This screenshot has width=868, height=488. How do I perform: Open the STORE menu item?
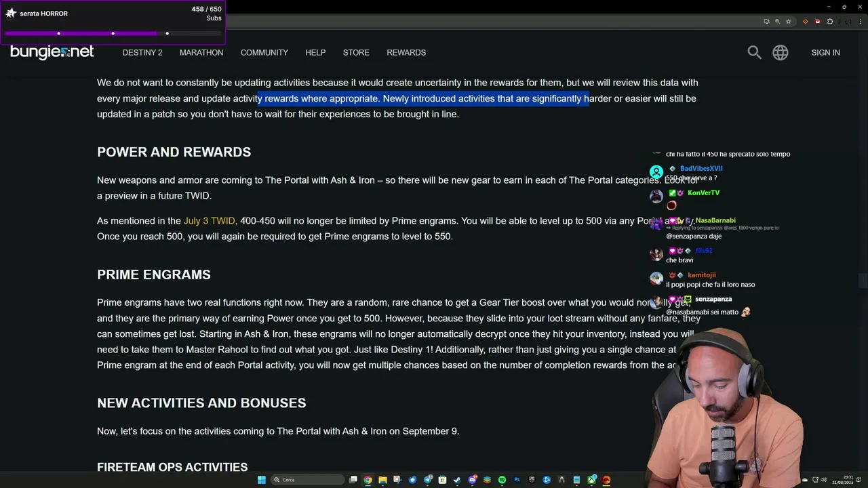click(x=356, y=52)
